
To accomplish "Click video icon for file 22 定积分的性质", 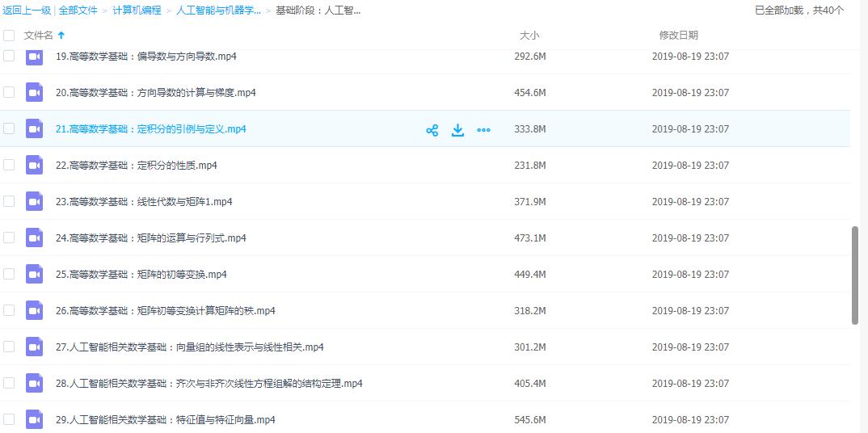I will tap(34, 166).
